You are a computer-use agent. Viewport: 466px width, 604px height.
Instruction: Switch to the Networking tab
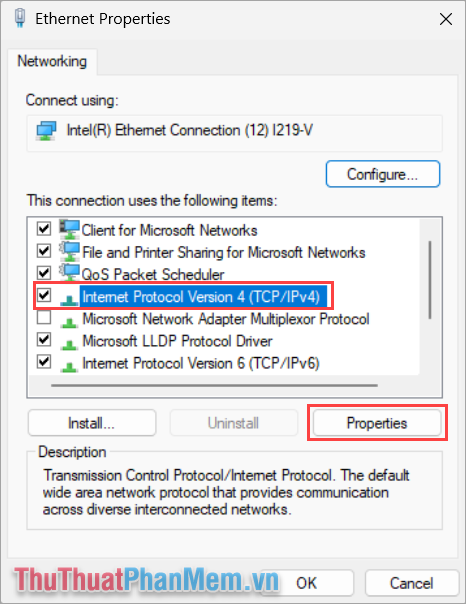52,61
